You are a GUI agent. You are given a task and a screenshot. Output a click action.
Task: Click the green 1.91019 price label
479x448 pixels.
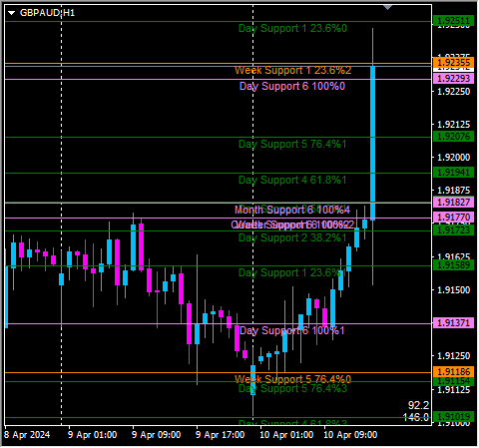pos(453,416)
